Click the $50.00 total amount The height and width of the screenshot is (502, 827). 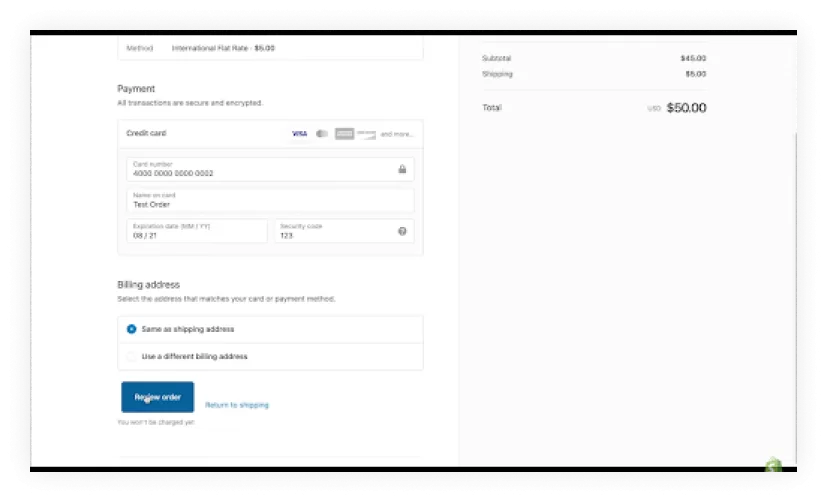(686, 108)
